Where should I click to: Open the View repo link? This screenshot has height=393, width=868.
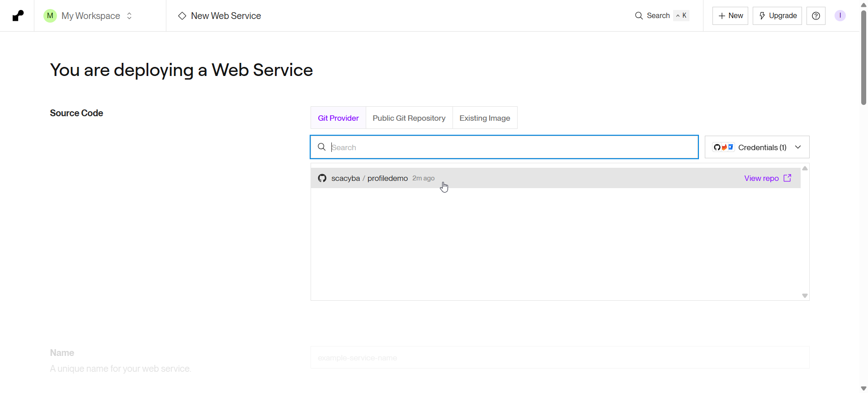click(x=761, y=178)
